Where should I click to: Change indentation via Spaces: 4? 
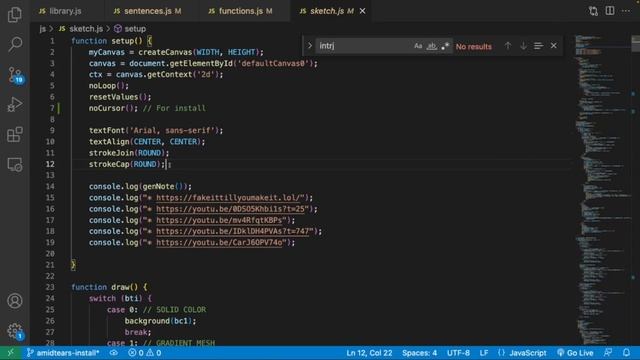click(x=419, y=353)
